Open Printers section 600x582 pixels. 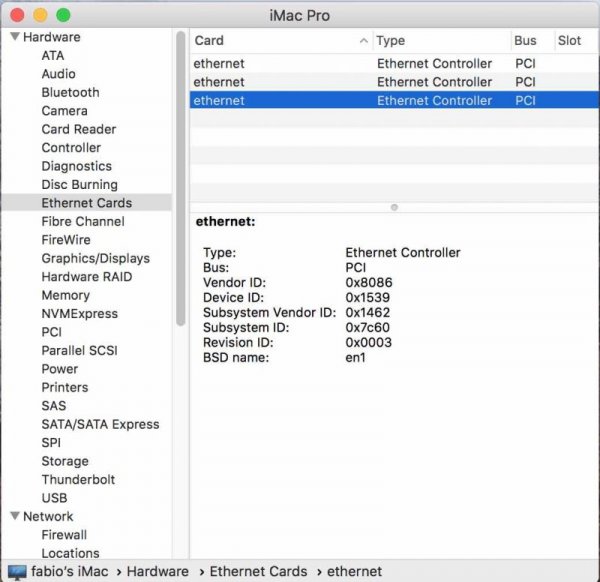(65, 387)
